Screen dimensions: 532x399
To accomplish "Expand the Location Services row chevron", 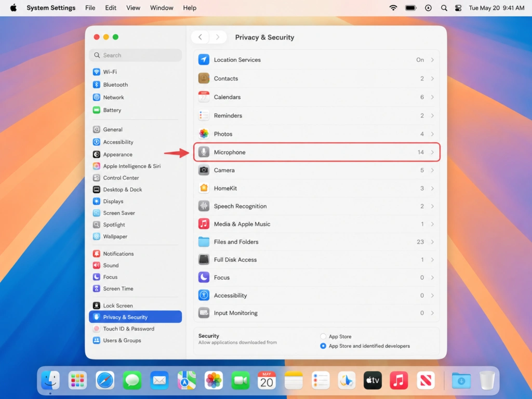I will 432,60.
